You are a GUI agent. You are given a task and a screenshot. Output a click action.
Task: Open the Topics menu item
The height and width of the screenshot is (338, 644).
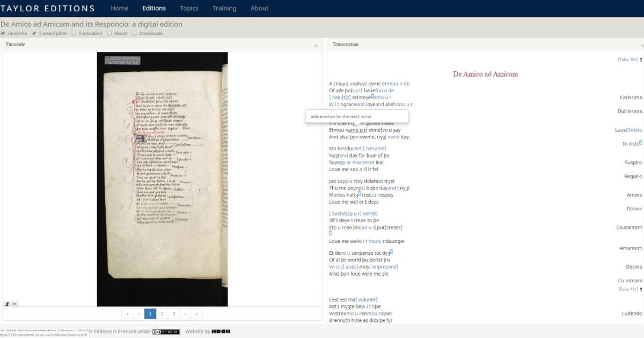[189, 8]
